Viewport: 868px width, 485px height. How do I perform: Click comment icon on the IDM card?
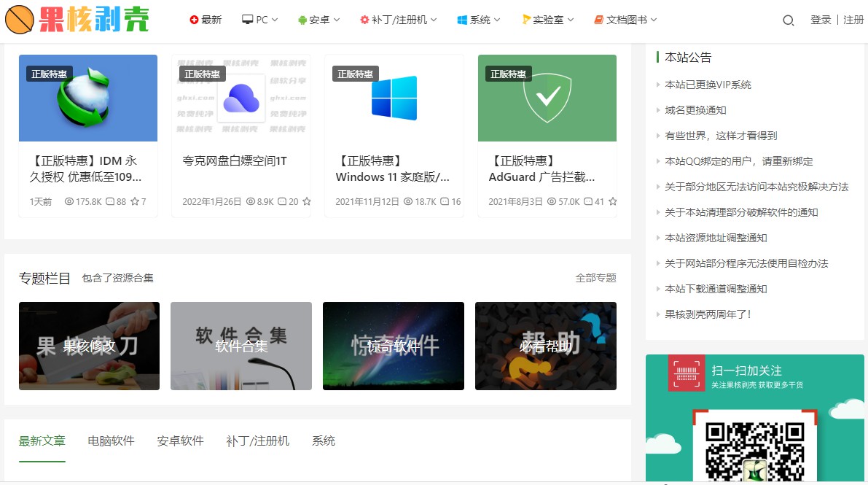pyautogui.click(x=109, y=202)
